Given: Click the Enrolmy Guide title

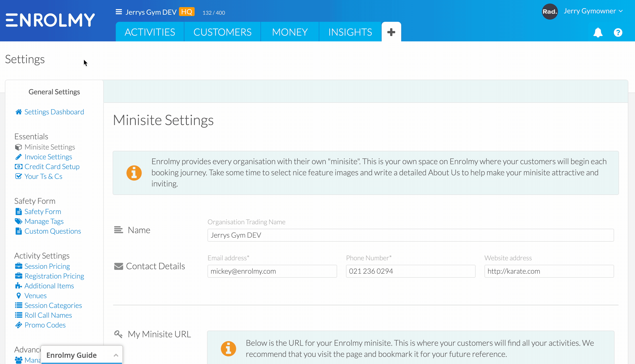Looking at the screenshot, I should coord(71,355).
